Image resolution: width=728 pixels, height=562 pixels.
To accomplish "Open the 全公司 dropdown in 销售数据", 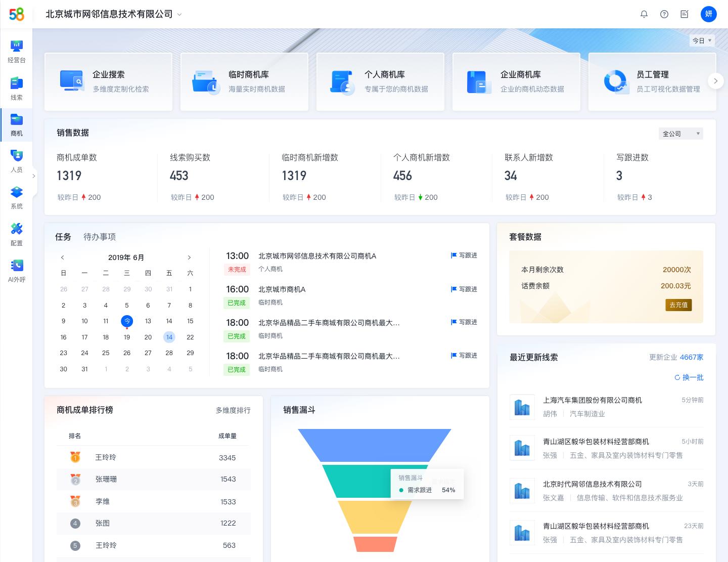I will [680, 134].
